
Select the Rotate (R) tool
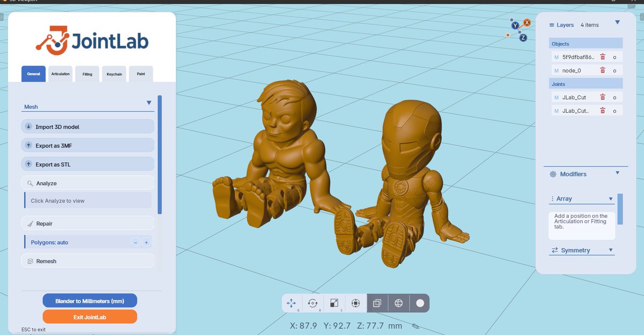[313, 303]
